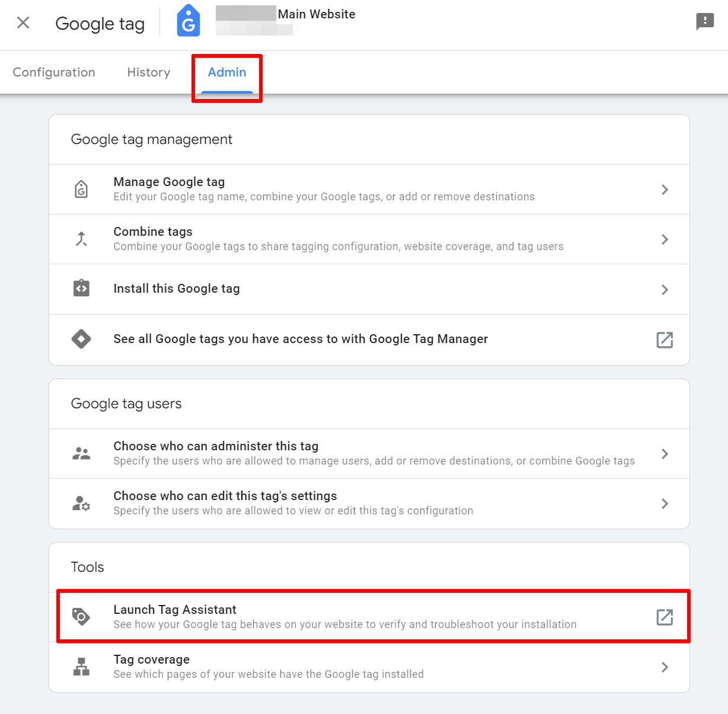Select Choose who can edit this tag's settings
This screenshot has width=728, height=714.
click(225, 495)
